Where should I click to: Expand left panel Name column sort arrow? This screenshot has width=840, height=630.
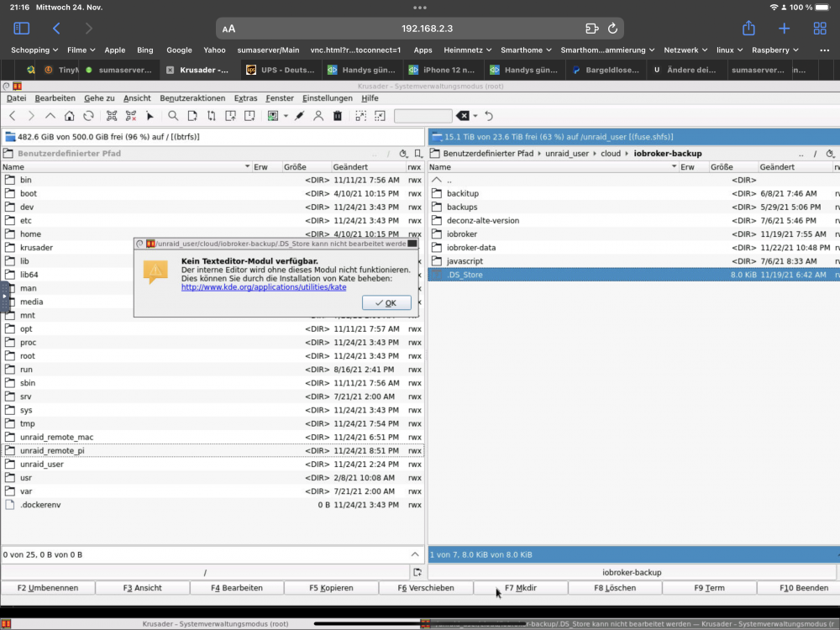(x=248, y=166)
